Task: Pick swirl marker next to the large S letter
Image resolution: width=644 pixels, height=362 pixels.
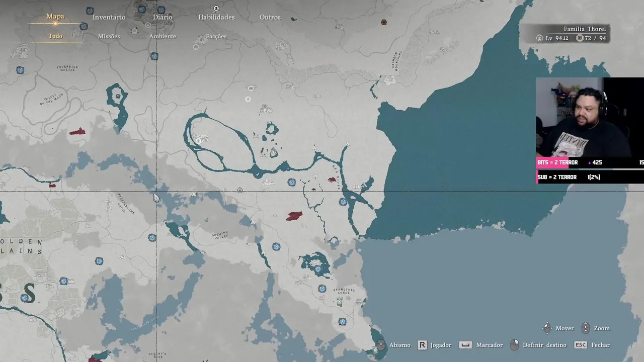Action: click(24, 298)
